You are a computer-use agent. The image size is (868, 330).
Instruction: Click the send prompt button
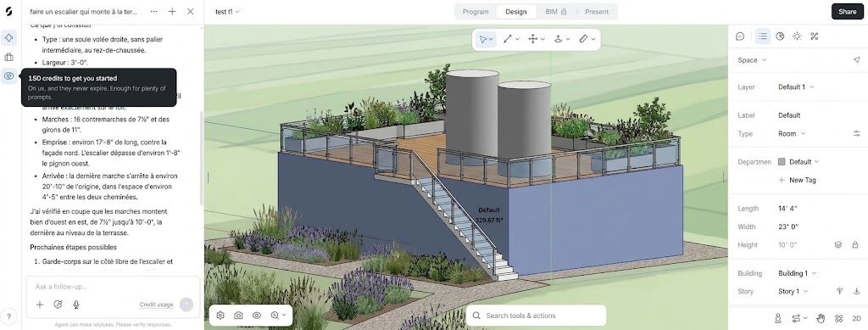(x=186, y=304)
